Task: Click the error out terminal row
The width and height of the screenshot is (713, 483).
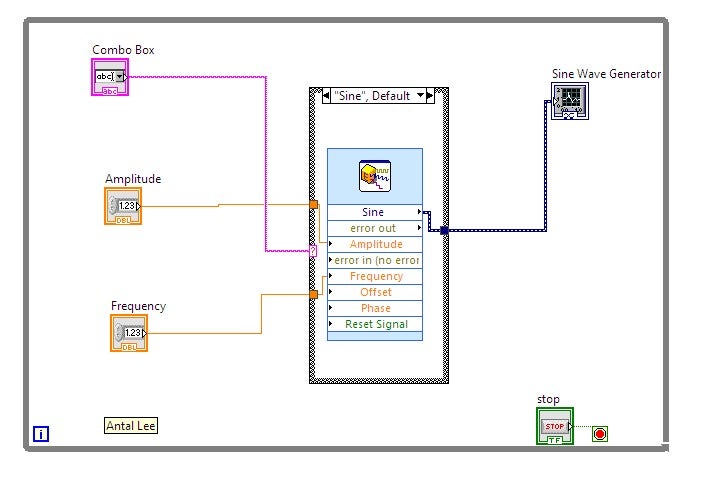Action: tap(374, 228)
